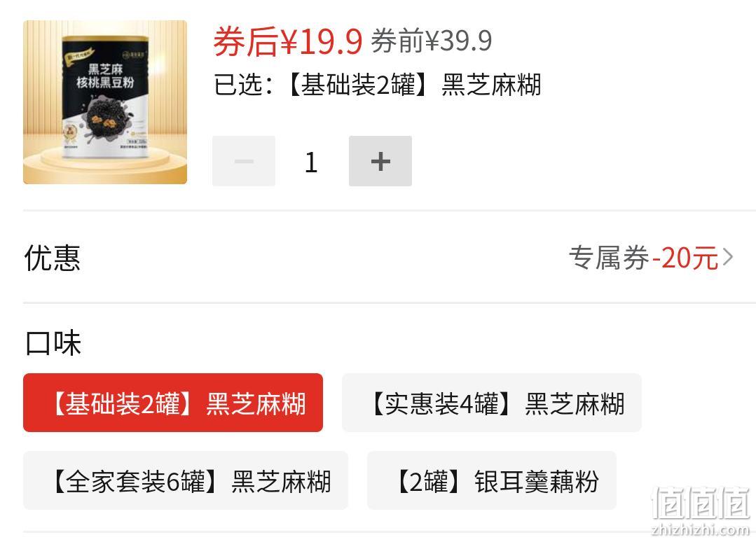Click the 黑芝麻核桃黑豆粉 label on the can
756x542 pixels.
105,76
